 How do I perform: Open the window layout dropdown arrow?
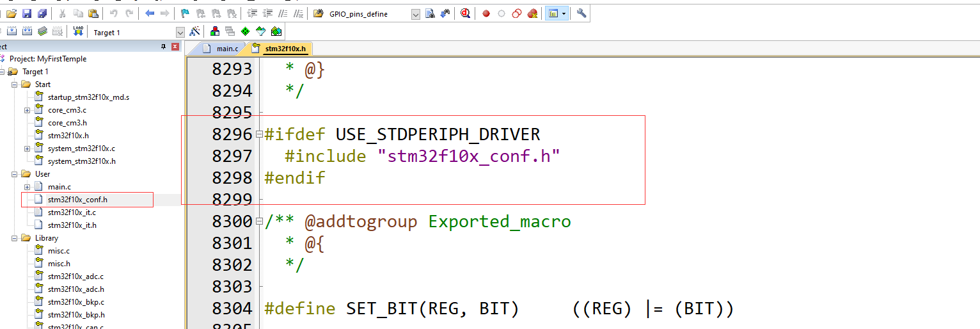click(x=564, y=13)
